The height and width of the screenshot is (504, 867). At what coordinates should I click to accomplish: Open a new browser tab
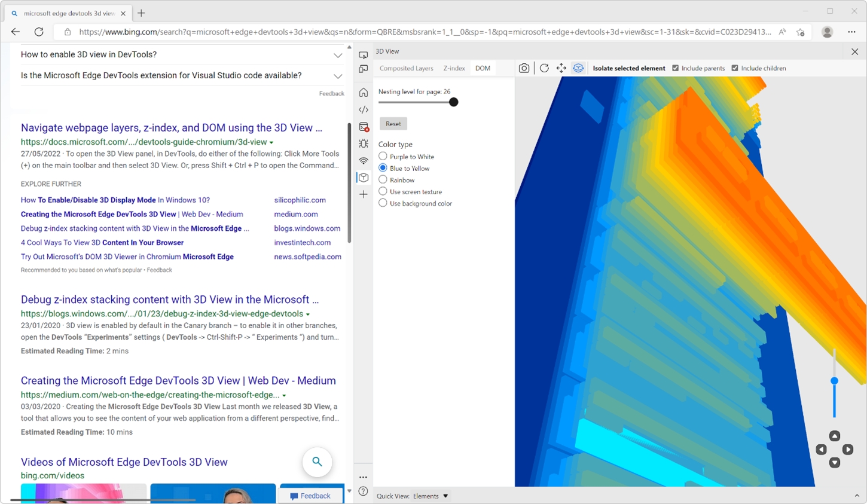coord(142,13)
